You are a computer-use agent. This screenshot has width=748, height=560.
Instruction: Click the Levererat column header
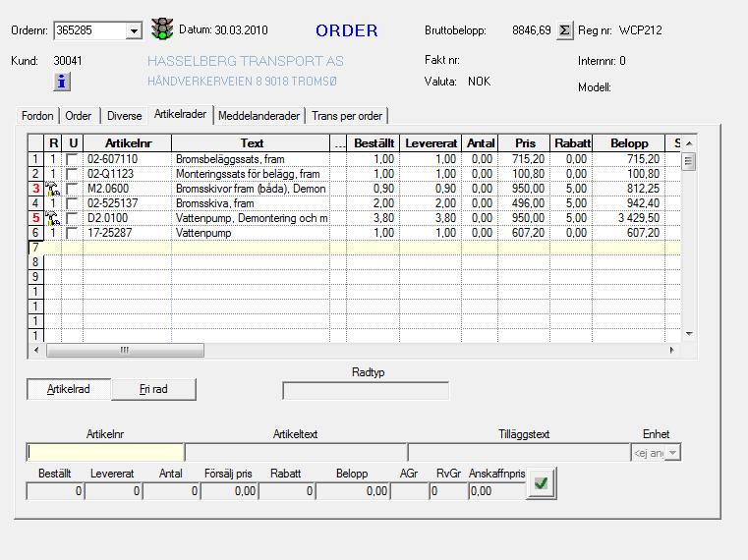click(x=431, y=143)
